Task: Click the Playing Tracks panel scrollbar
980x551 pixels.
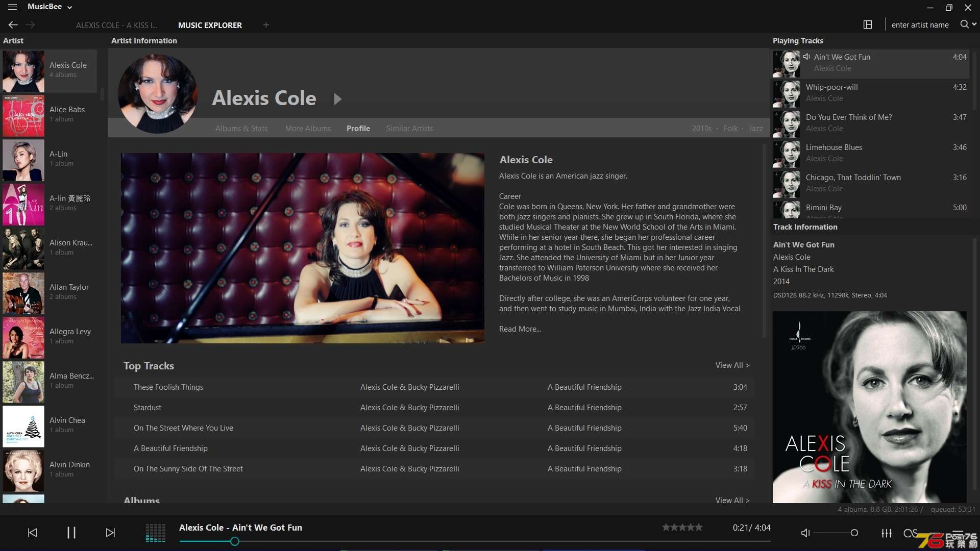Action: click(974, 82)
